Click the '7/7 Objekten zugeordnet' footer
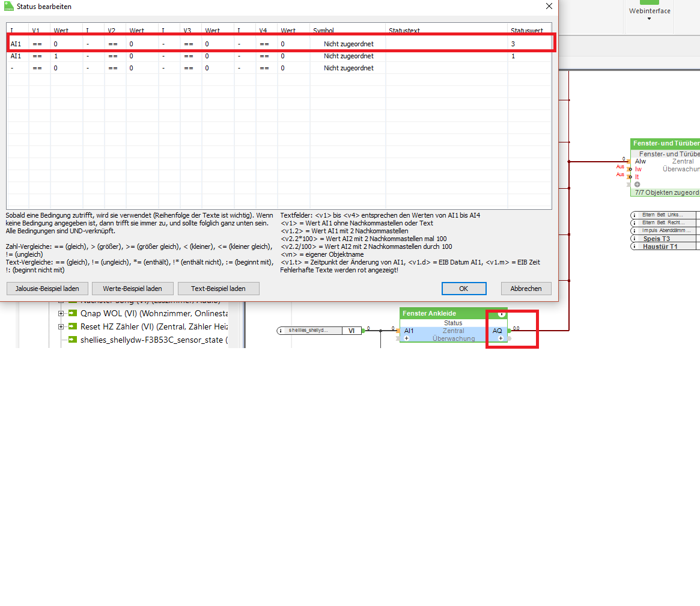The image size is (700, 606). (x=666, y=192)
